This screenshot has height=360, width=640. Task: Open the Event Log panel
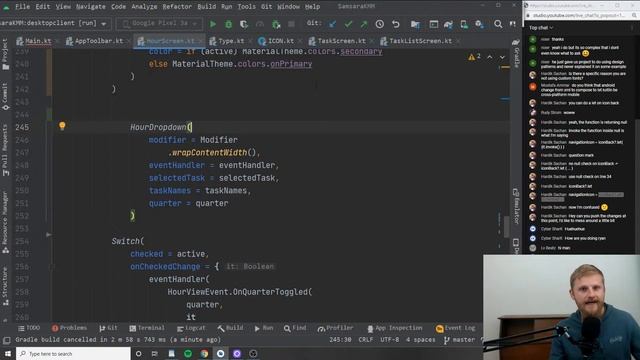click(x=456, y=328)
